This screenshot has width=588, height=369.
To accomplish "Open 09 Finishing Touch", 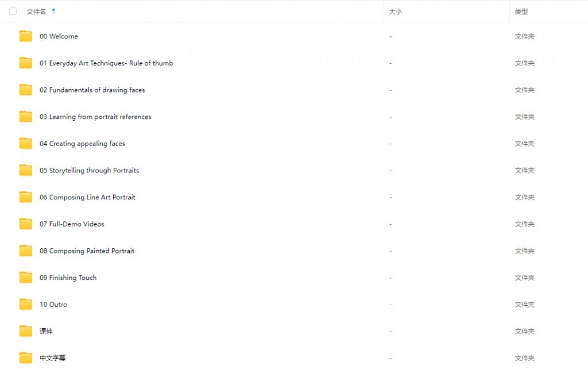I will [68, 278].
